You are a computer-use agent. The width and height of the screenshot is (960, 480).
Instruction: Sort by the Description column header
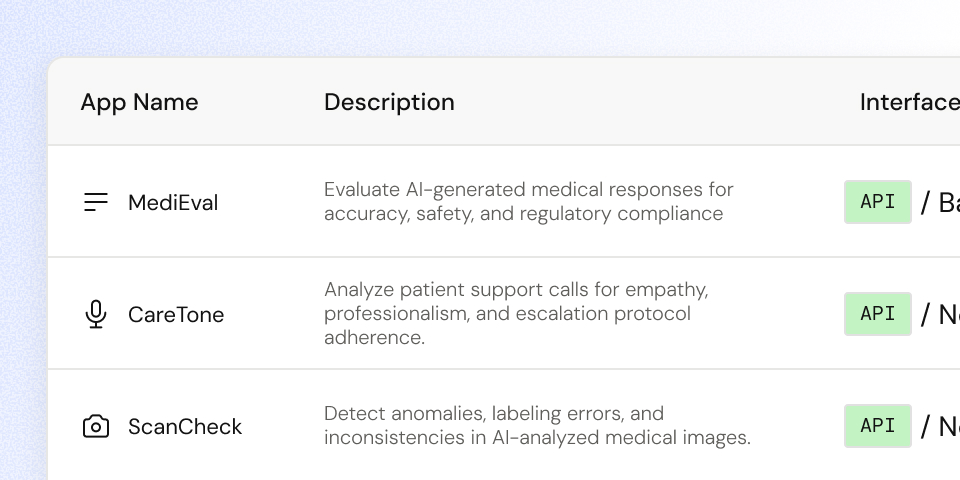[x=389, y=102]
